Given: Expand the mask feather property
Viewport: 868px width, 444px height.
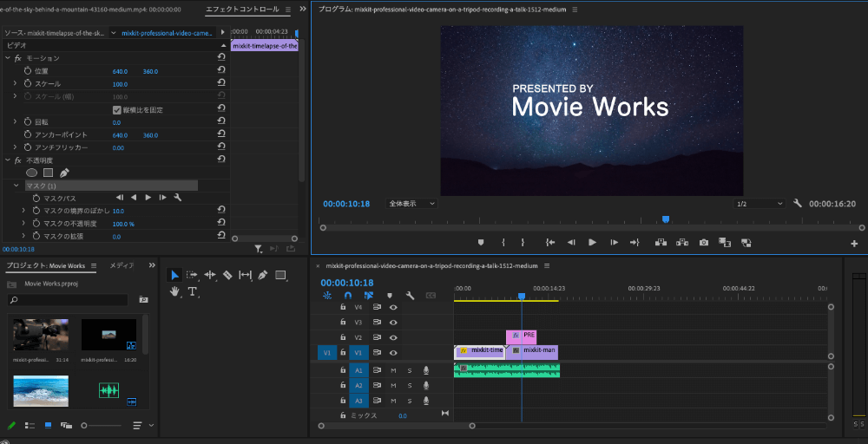Looking at the screenshot, I should pyautogui.click(x=23, y=211).
